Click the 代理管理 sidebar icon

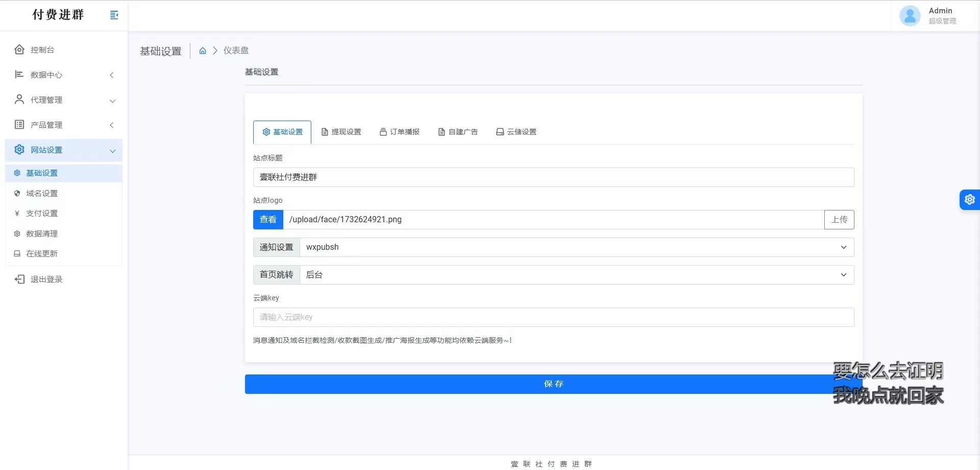19,100
